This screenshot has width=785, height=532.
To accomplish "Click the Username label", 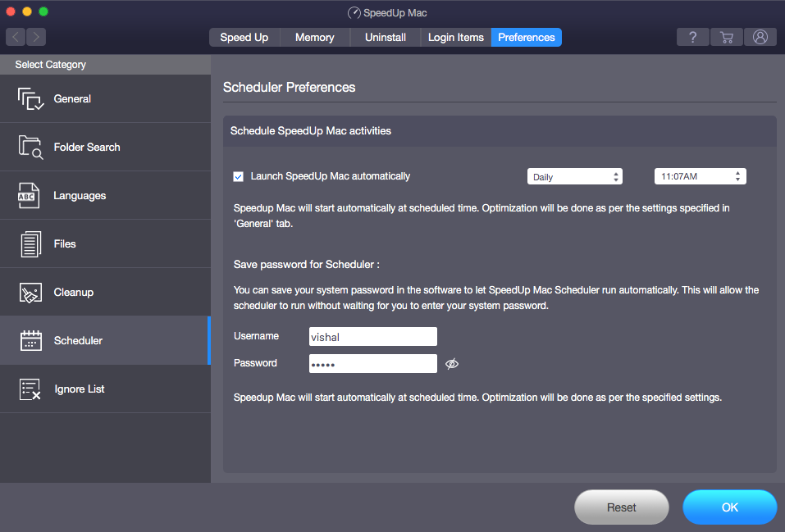I will tap(256, 336).
